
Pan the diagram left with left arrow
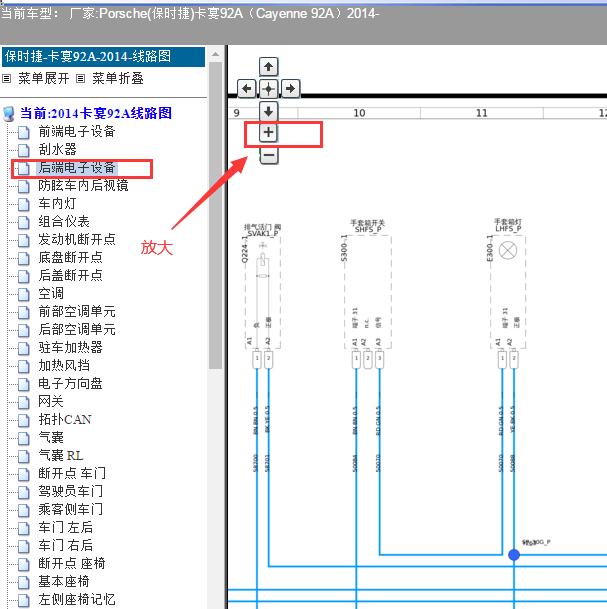[247, 89]
